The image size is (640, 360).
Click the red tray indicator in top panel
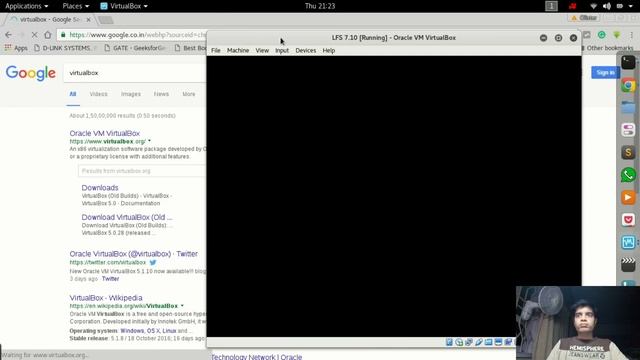click(572, 6)
